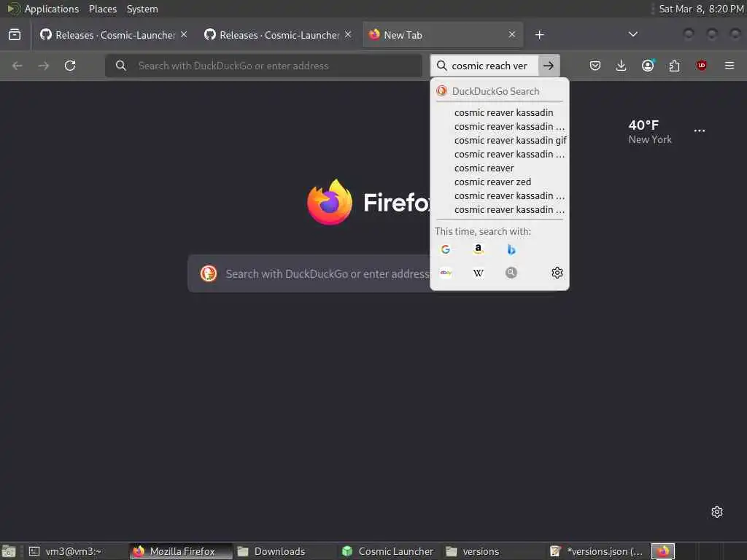Viewport: 747px width, 560px height.
Task: Close the first Releases Cosmic-Launcher tab
Action: click(x=184, y=35)
